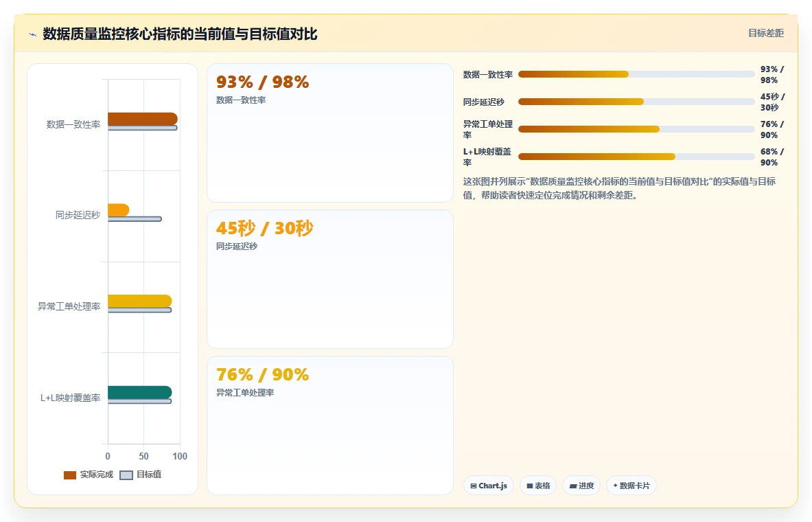Toggle the 实际完成 legend swatch
Viewport: 812px width, 522px height.
click(70, 475)
